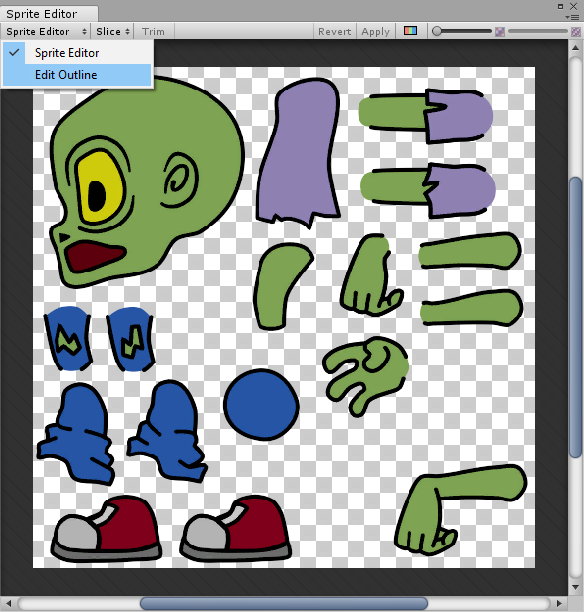Click the maximize window icon

(x=560, y=6)
